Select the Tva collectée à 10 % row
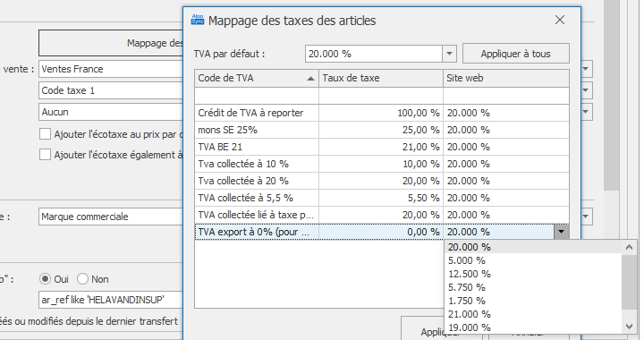644x340 pixels. [382, 164]
